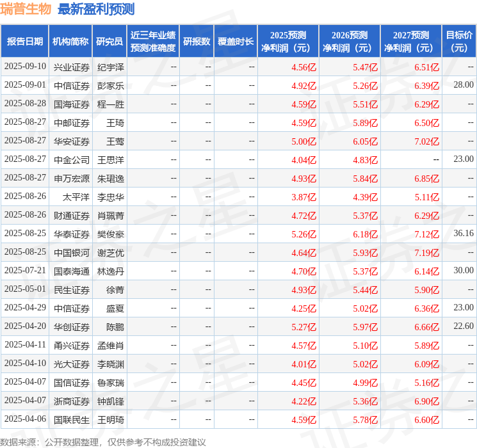Click the 2027 forecast 7.02亿

point(427,141)
